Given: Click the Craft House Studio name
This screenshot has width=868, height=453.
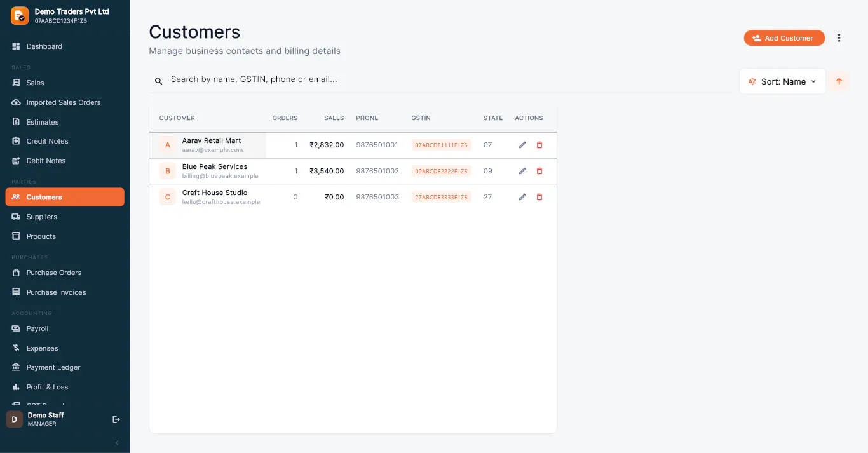Looking at the screenshot, I should tap(215, 193).
